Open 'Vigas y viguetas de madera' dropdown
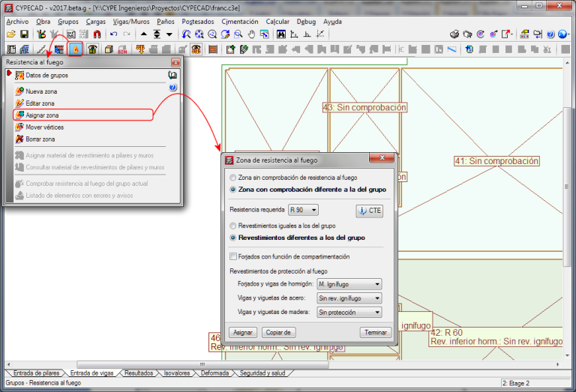Image resolution: width=576 pixels, height=392 pixels. click(349, 312)
